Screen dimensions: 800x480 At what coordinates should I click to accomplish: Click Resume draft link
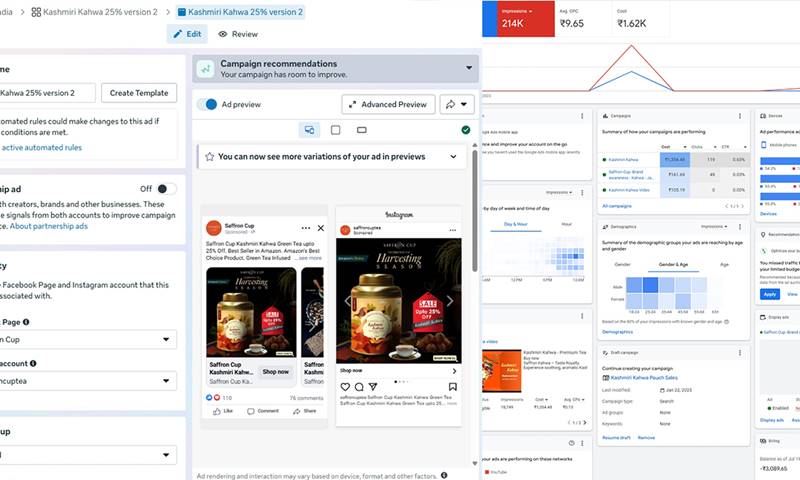coord(616,438)
